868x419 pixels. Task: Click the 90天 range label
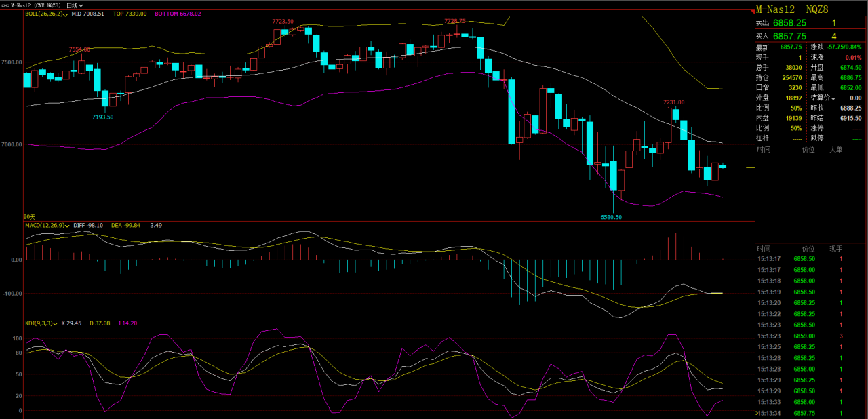(29, 216)
